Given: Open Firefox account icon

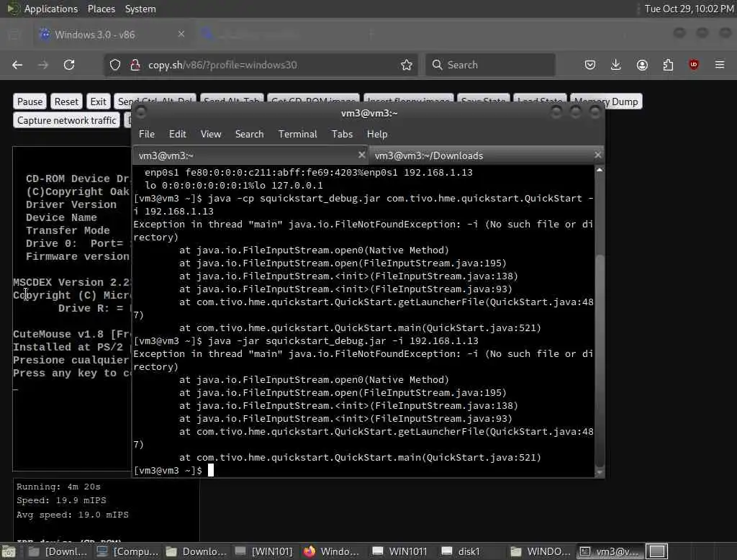Looking at the screenshot, I should click(x=642, y=65).
